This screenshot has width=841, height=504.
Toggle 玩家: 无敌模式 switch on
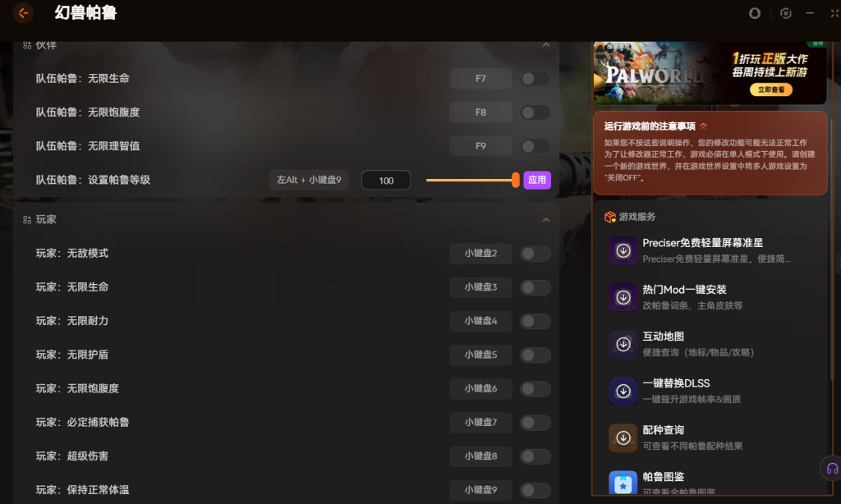tap(535, 254)
